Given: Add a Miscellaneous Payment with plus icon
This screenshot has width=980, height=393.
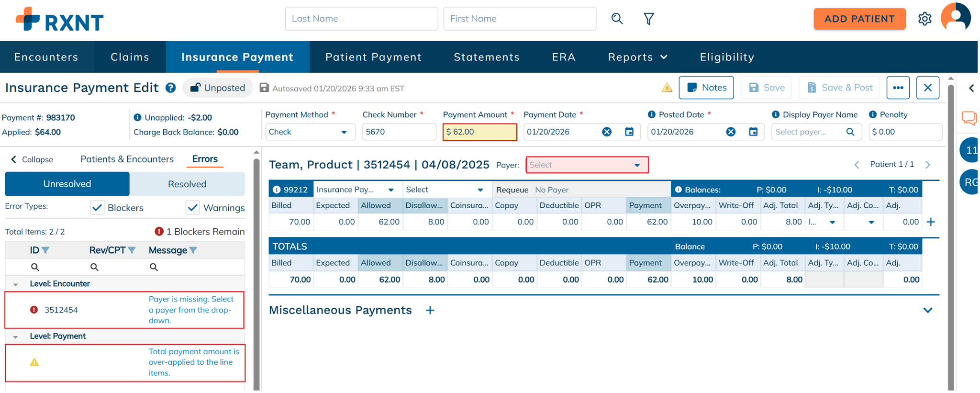Looking at the screenshot, I should click(x=430, y=310).
